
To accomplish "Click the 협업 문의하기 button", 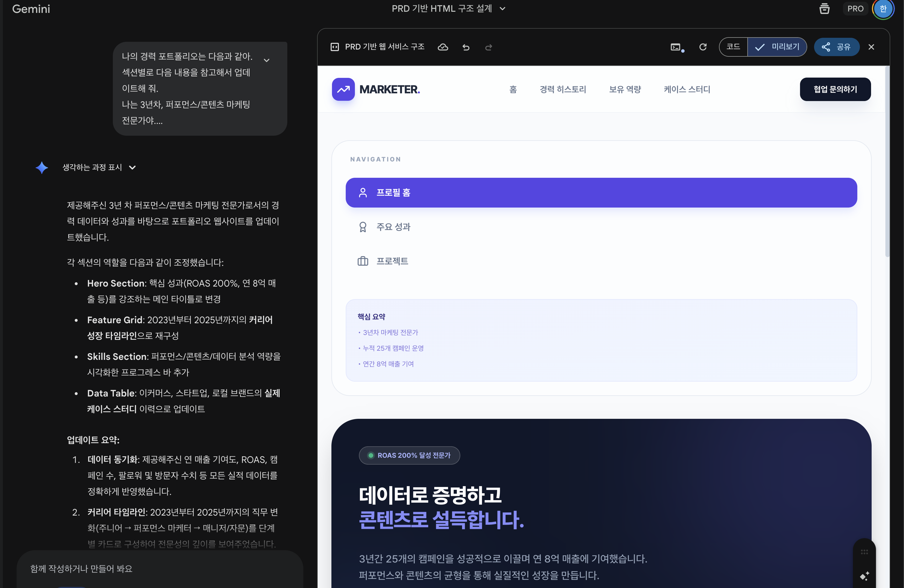I will (835, 89).
